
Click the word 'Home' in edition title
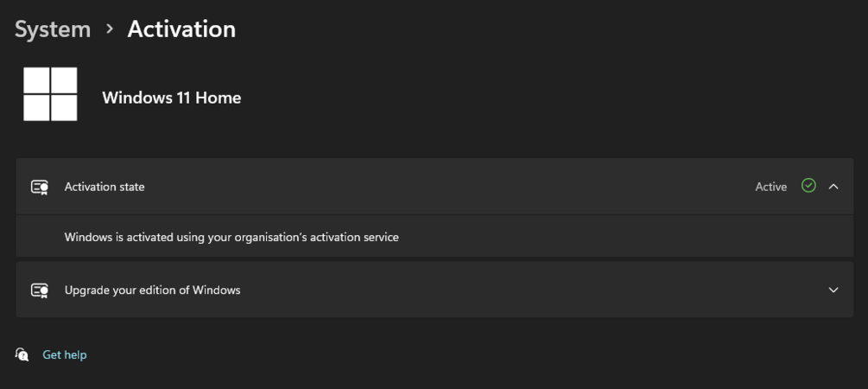pyautogui.click(x=219, y=98)
